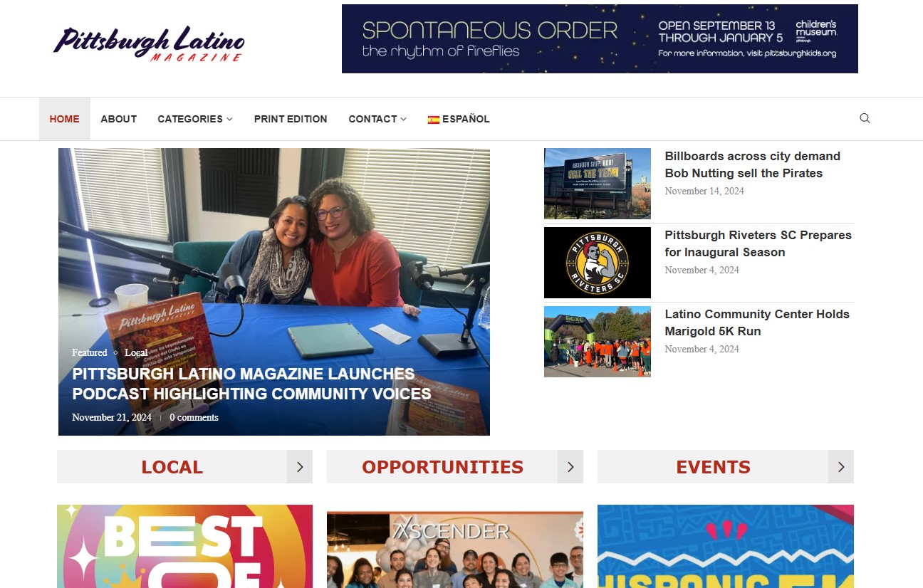The height and width of the screenshot is (588, 923).
Task: Open the About page
Action: pyautogui.click(x=119, y=119)
